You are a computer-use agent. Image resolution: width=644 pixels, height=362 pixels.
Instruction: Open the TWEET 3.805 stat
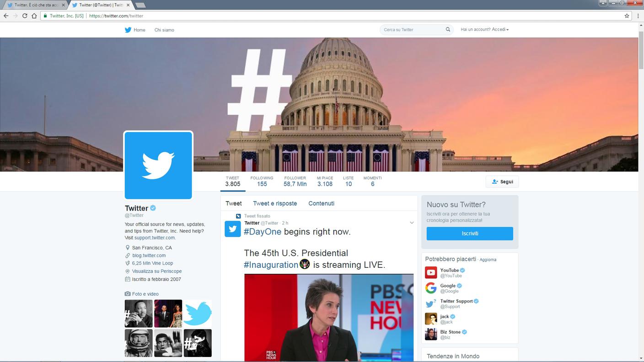(233, 181)
